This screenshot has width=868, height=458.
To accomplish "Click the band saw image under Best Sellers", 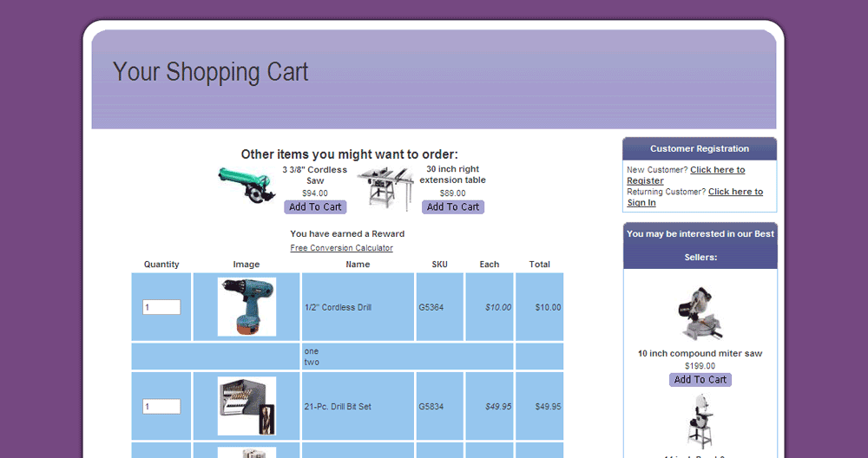I will tap(700, 421).
